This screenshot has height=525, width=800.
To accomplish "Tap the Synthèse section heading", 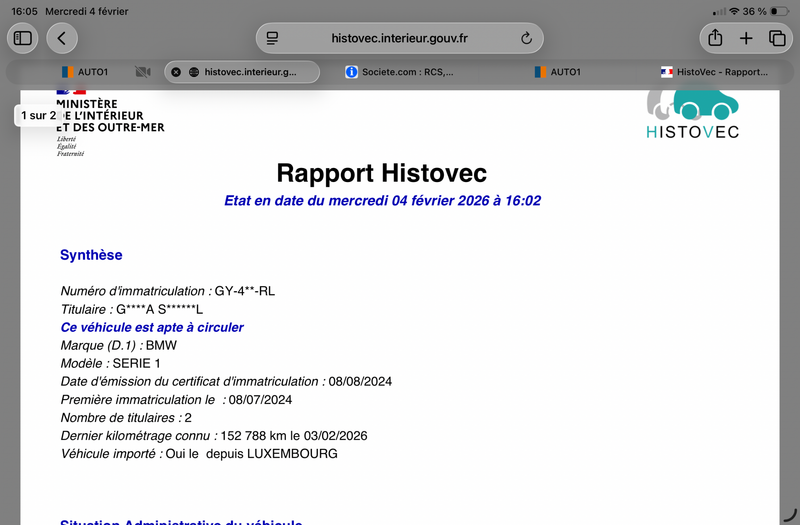I will tap(91, 255).
